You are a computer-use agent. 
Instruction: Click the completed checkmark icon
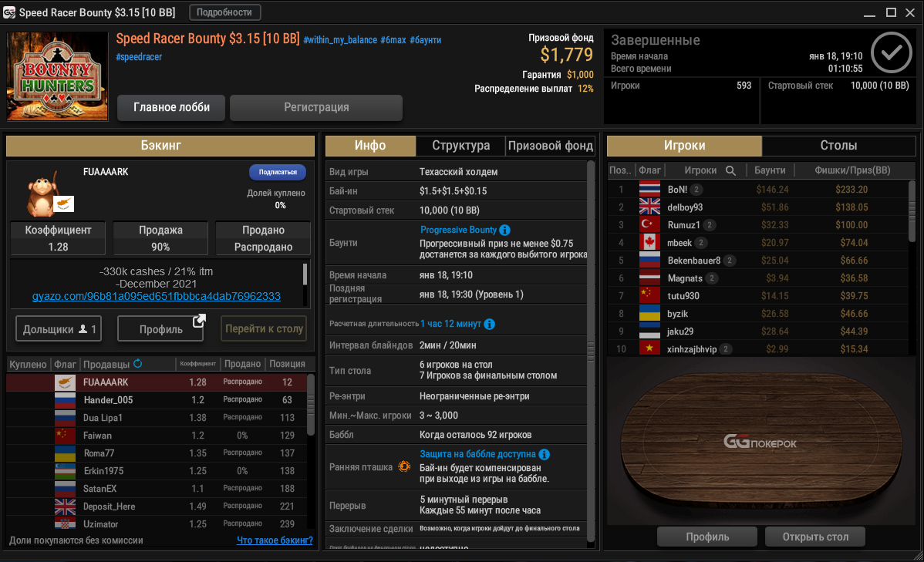tap(892, 52)
